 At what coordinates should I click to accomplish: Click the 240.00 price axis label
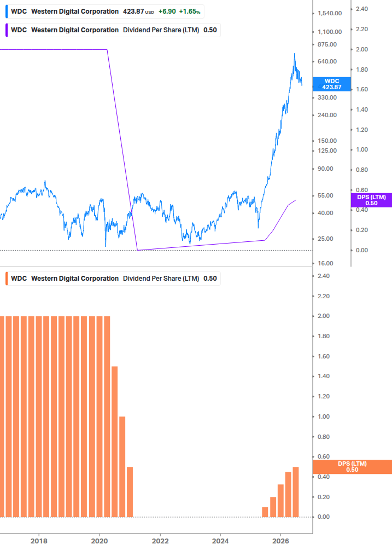point(327,115)
